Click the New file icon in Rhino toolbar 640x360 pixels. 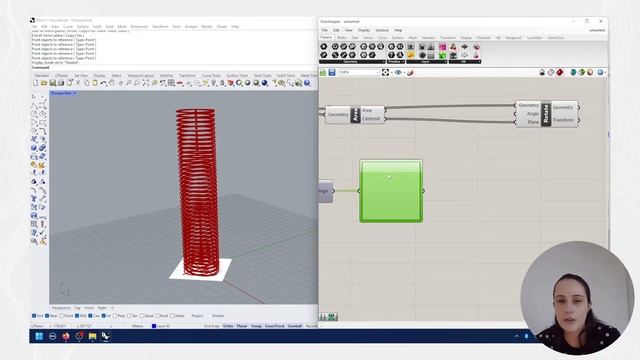36,83
